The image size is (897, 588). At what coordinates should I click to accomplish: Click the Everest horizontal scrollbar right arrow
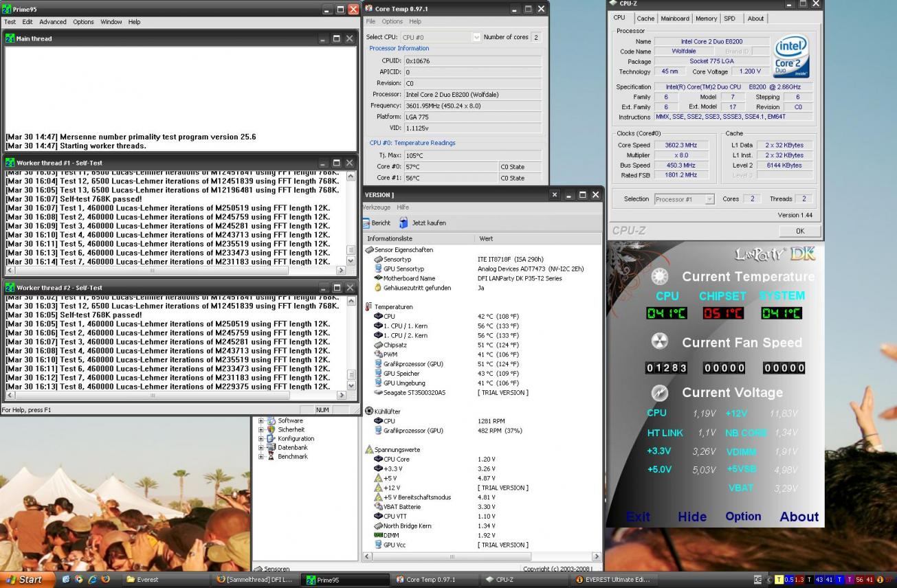[x=596, y=556]
